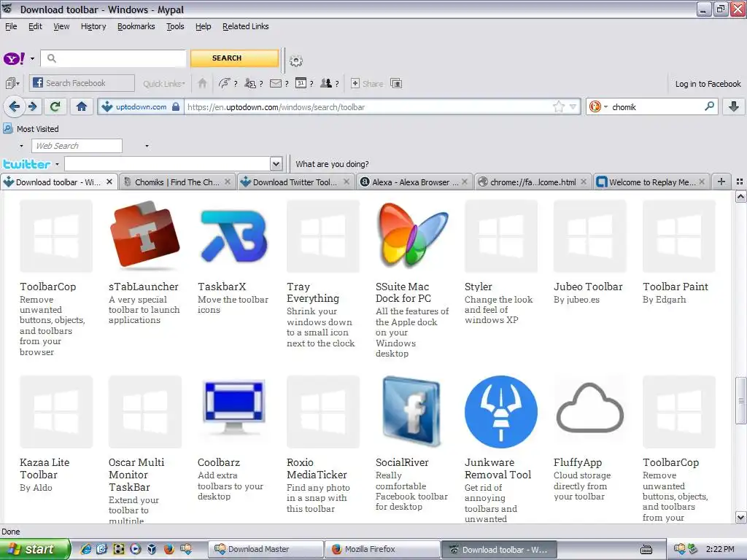The height and width of the screenshot is (560, 747).
Task: Open Yahoo toolbar settings gear
Action: click(x=296, y=61)
